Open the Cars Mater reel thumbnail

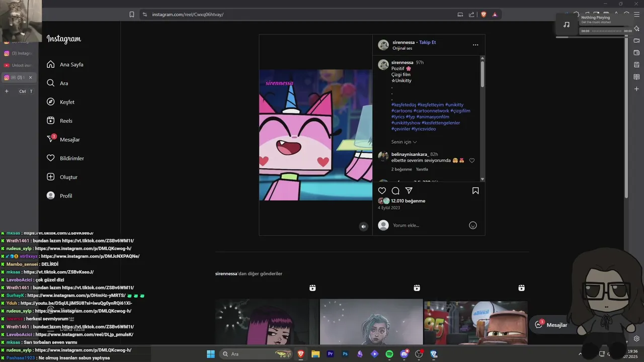tap(475, 322)
